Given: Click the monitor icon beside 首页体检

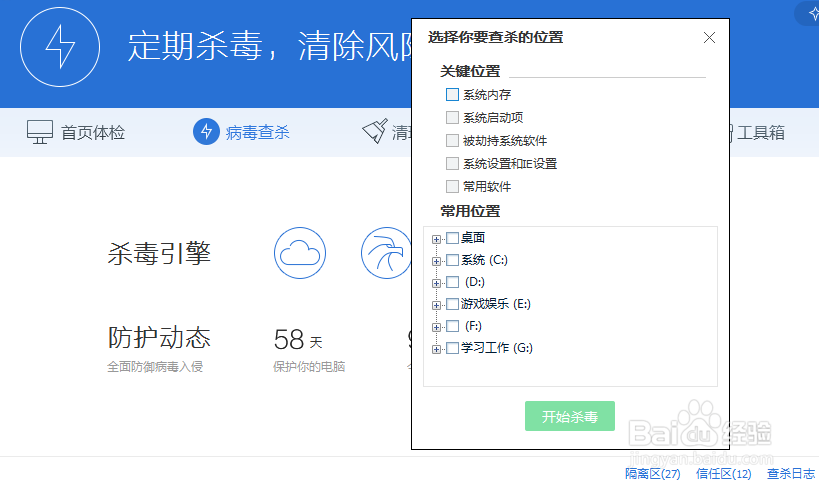Looking at the screenshot, I should click(40, 132).
